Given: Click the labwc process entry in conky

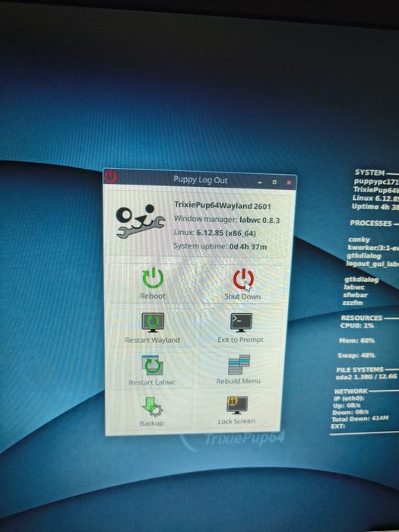Looking at the screenshot, I should click(354, 287).
